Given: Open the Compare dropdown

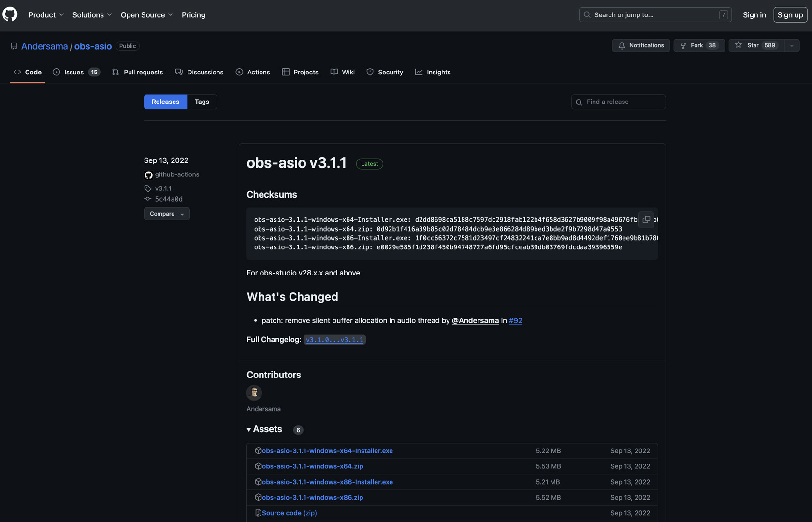Looking at the screenshot, I should [166, 214].
